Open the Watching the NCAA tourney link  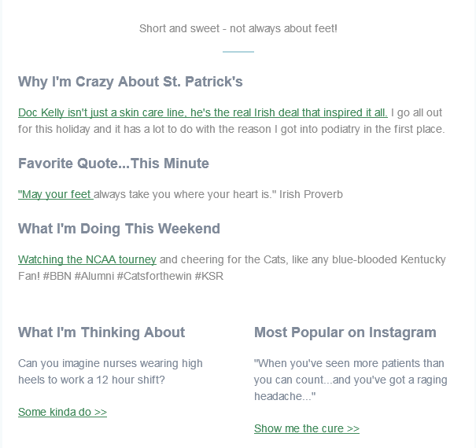point(87,259)
